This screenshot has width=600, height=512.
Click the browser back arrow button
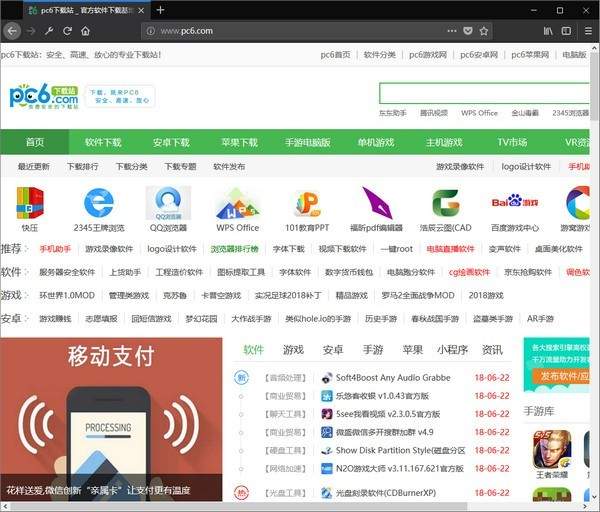click(x=12, y=31)
